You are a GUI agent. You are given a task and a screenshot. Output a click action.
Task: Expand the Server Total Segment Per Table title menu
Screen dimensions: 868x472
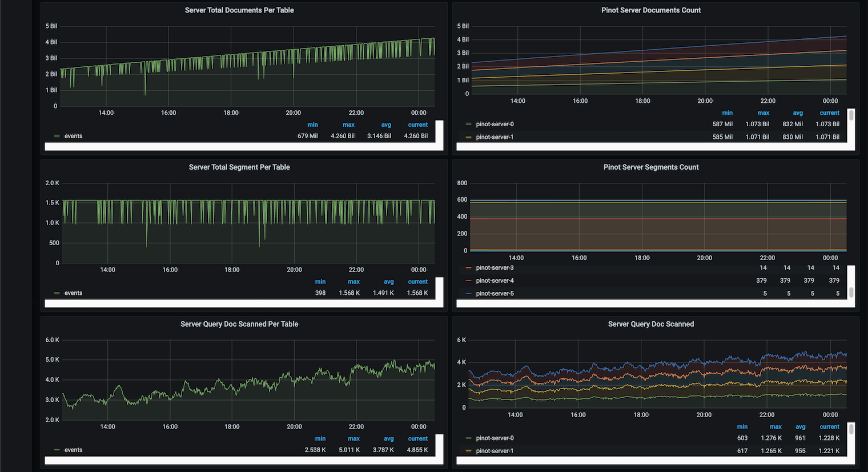(239, 167)
